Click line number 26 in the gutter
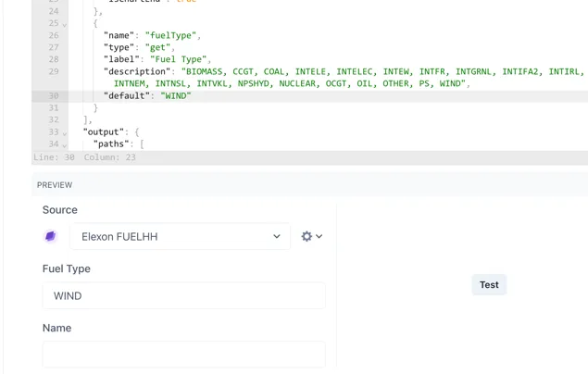This screenshot has height=374, width=588. click(53, 36)
